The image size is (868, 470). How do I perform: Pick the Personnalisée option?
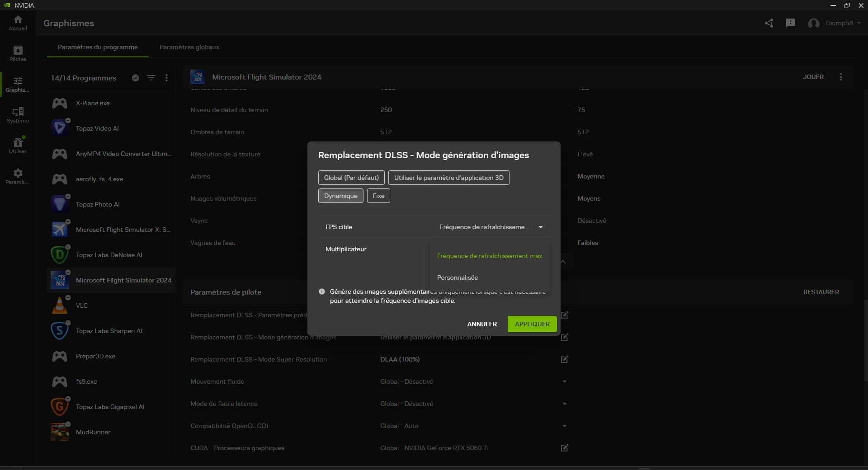click(x=490, y=277)
